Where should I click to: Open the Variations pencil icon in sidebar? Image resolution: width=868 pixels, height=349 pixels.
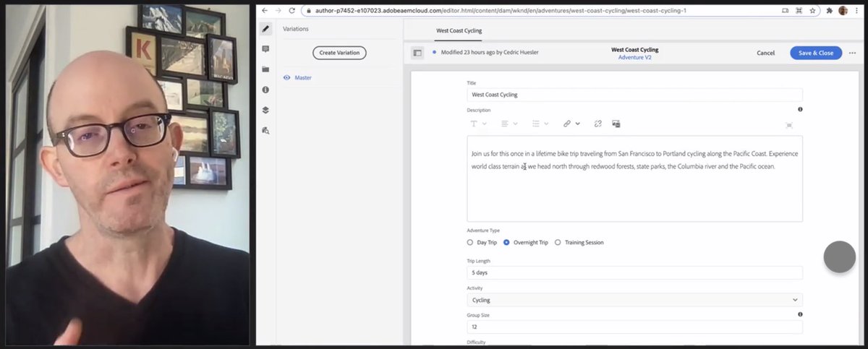[x=265, y=29]
